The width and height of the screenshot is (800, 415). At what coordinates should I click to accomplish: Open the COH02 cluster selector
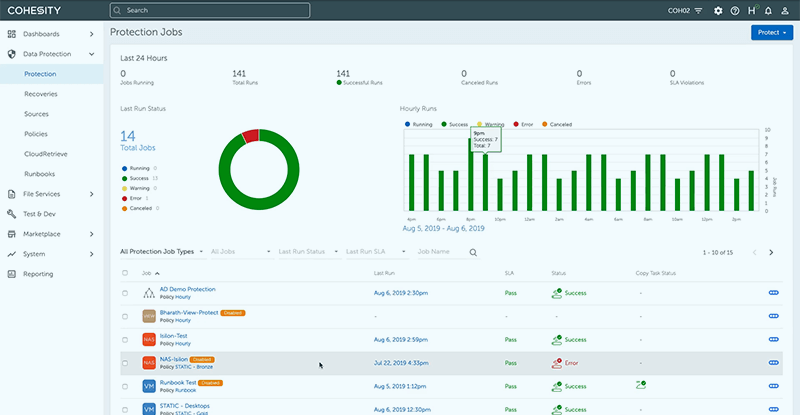pos(685,11)
